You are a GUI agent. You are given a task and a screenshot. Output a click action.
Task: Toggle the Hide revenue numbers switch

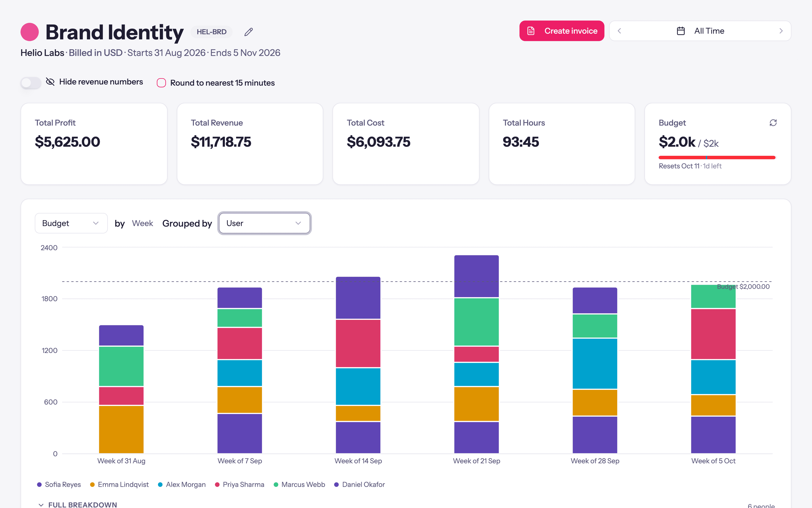tap(31, 83)
